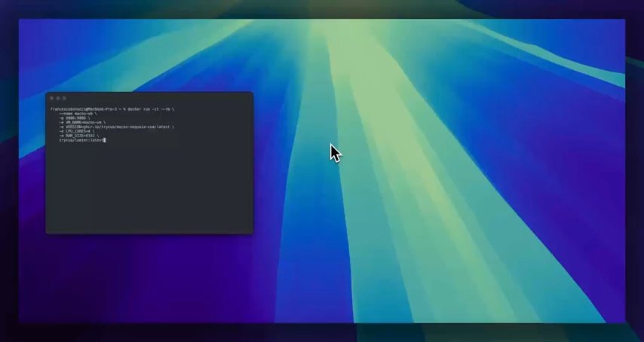
Task: Click the 'RAM_SIZE=8192' line
Action: point(79,136)
